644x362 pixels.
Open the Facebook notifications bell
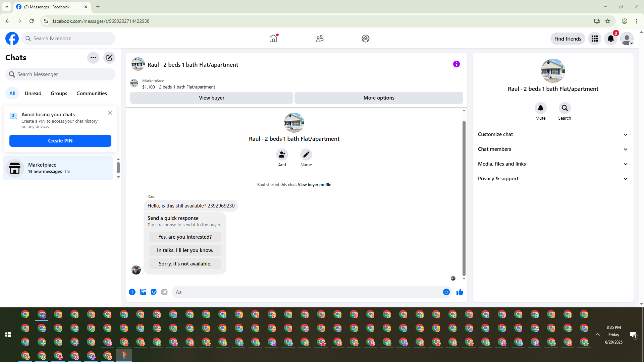[x=610, y=39]
